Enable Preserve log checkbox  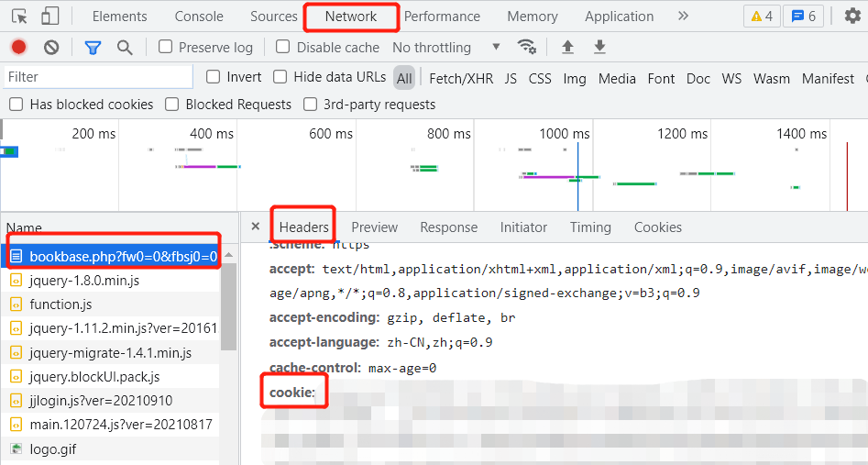166,47
